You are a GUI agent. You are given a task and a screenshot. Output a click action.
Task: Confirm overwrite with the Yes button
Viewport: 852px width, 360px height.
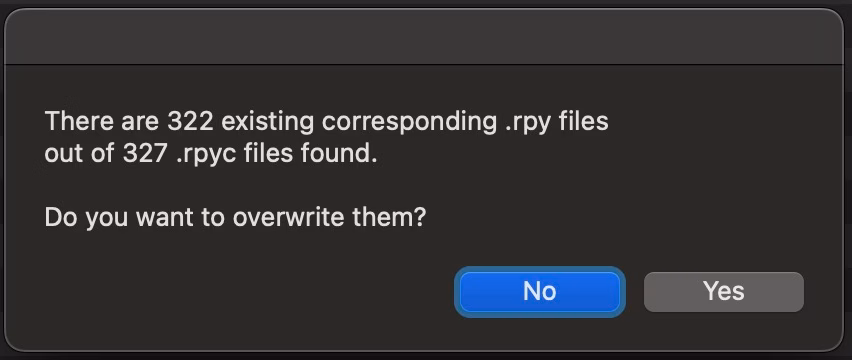[x=723, y=292]
